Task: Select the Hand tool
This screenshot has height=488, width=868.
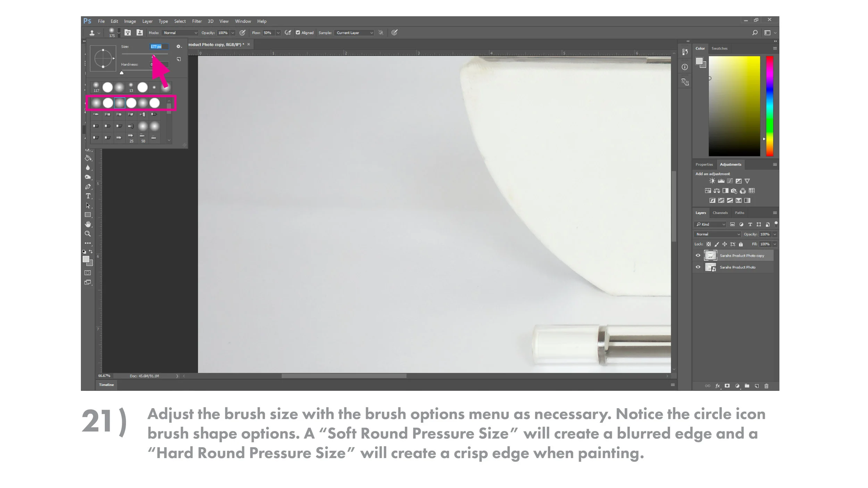Action: [88, 224]
